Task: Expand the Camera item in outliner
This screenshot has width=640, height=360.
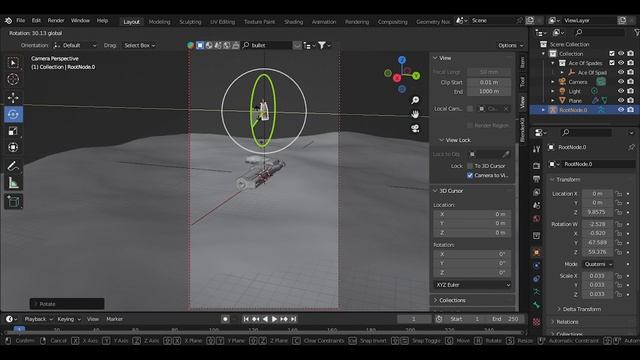Action: pos(553,82)
